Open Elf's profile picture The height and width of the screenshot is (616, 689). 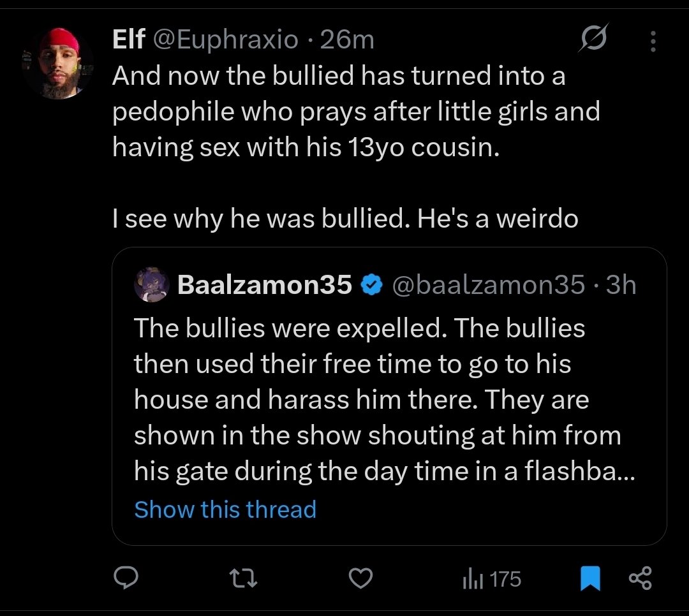coord(59,64)
